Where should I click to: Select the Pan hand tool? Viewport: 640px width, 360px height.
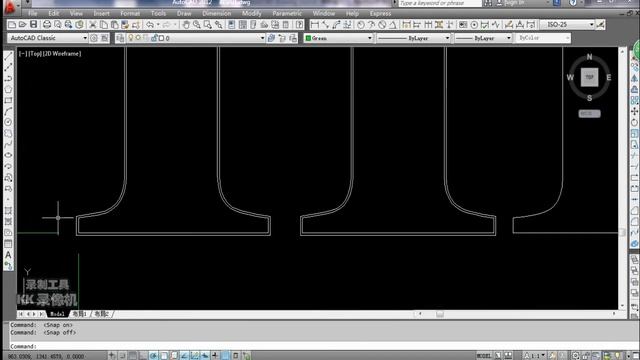pyautogui.click(x=186, y=25)
